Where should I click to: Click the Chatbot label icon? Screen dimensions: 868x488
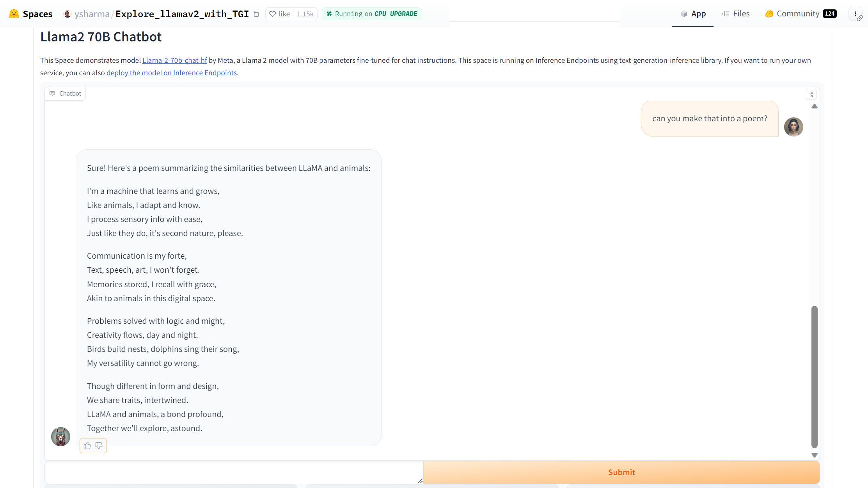[52, 94]
